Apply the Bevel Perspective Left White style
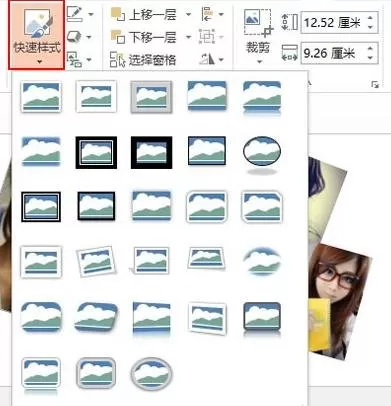This screenshot has width=391, height=406. click(207, 318)
